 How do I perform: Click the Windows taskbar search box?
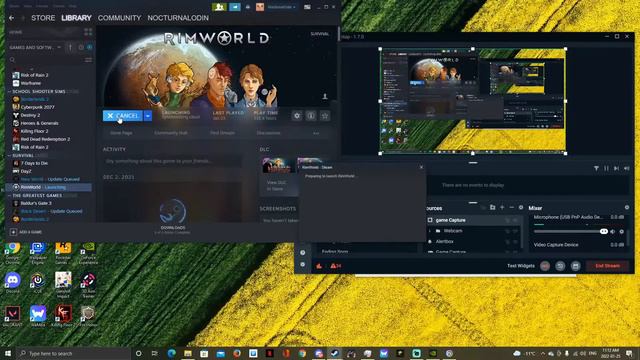pyautogui.click(x=73, y=353)
